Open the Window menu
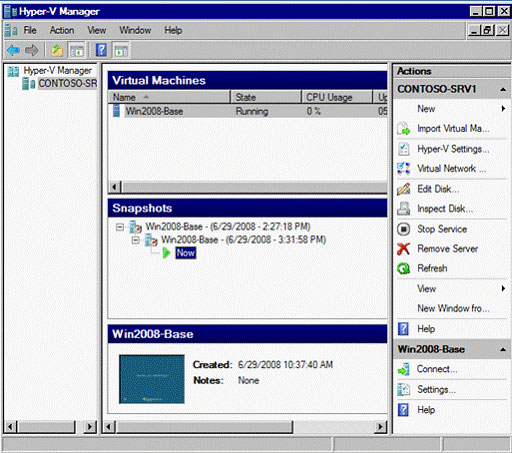 tap(135, 30)
